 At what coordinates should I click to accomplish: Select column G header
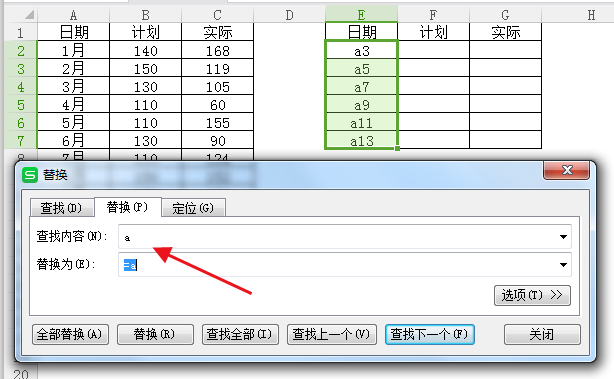click(x=505, y=15)
